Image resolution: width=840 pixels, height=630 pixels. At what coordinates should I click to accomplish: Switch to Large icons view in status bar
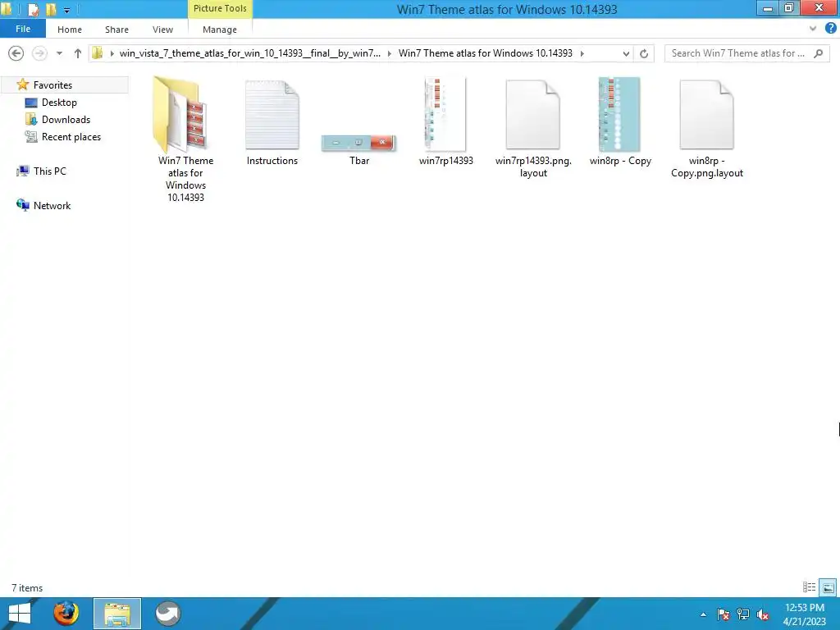[x=828, y=587]
